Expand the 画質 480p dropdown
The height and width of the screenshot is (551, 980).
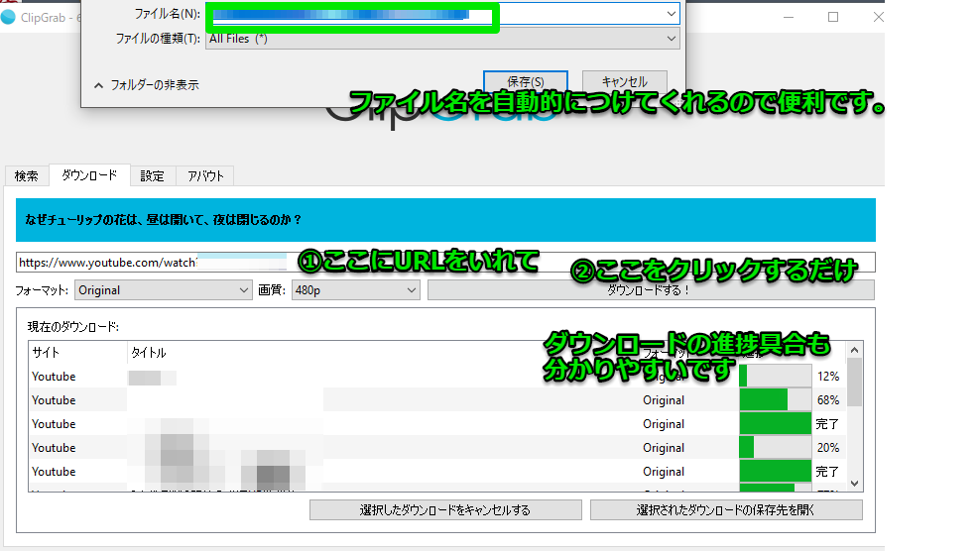pos(355,290)
